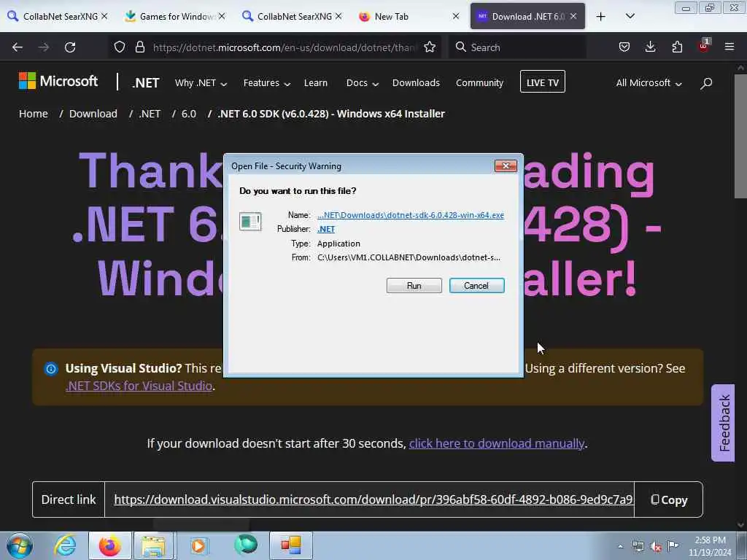Close the Security Warning dialog with X
This screenshot has height=560, width=747.
(x=506, y=166)
